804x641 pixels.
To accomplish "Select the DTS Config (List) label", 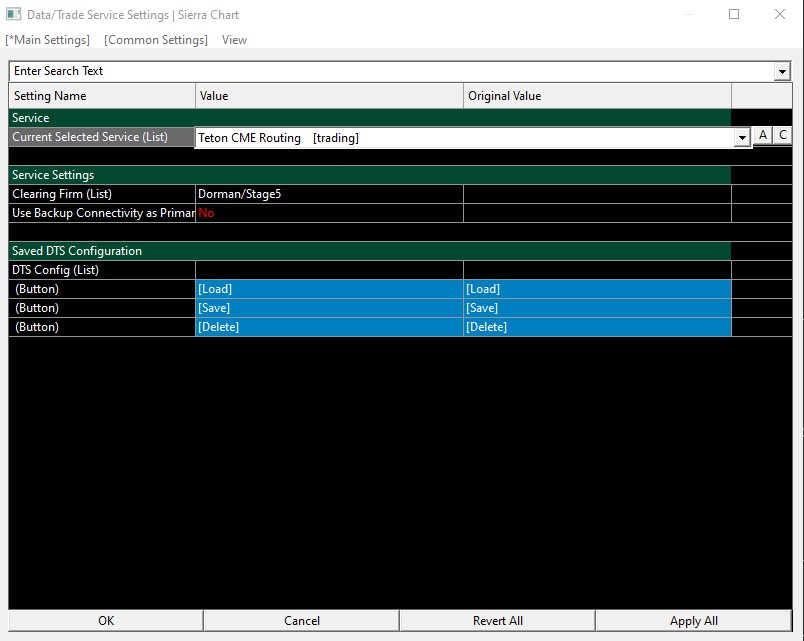I will pos(102,270).
